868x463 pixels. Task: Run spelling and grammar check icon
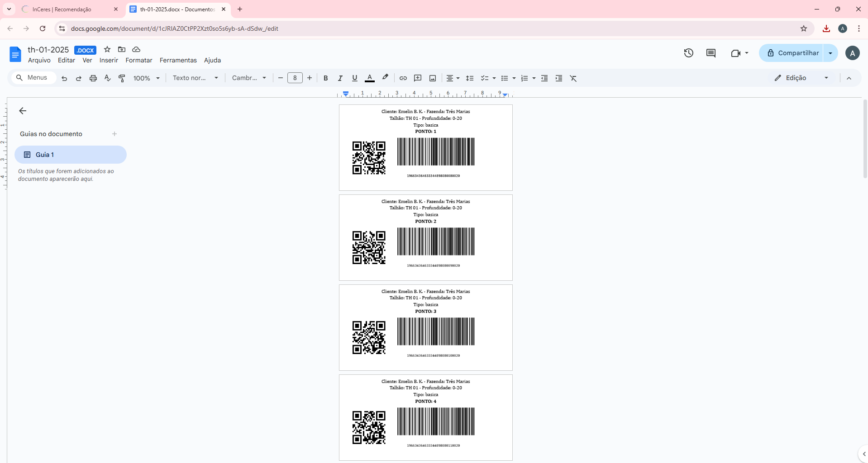coord(108,78)
